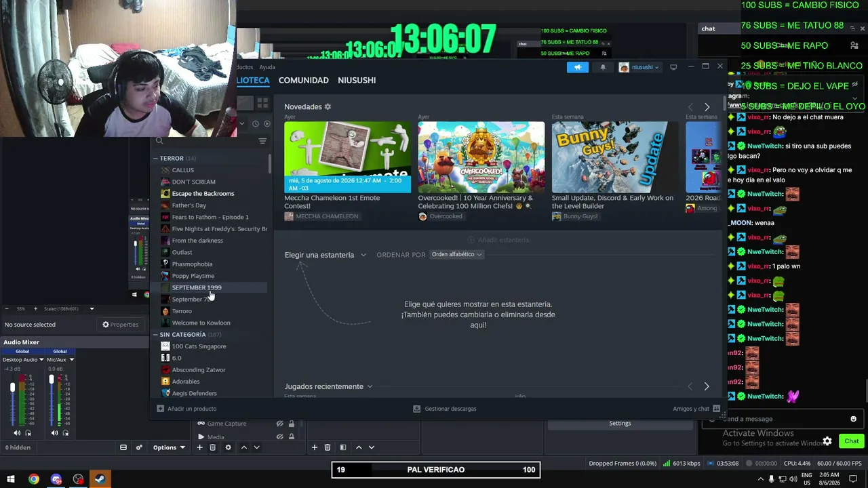Mute Desktop Audio speaker in OBS mixer

[x=17, y=433]
